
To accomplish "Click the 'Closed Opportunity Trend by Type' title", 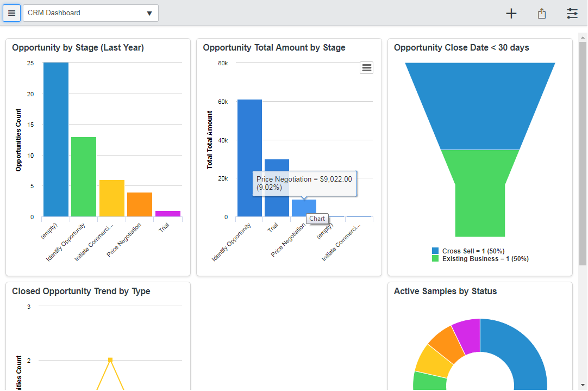I will pyautogui.click(x=81, y=291).
